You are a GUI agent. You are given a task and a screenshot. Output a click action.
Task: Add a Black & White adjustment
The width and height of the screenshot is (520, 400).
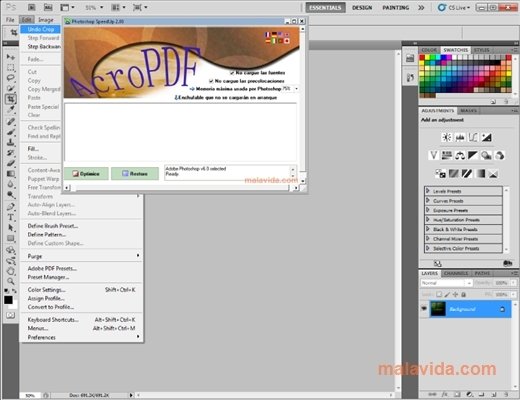pos(473,155)
